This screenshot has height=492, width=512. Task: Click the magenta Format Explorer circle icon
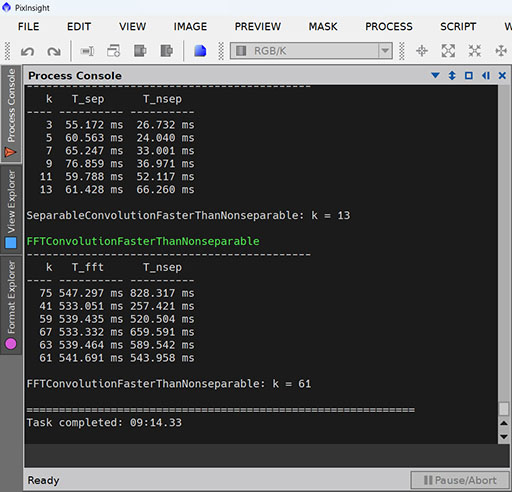[x=11, y=343]
